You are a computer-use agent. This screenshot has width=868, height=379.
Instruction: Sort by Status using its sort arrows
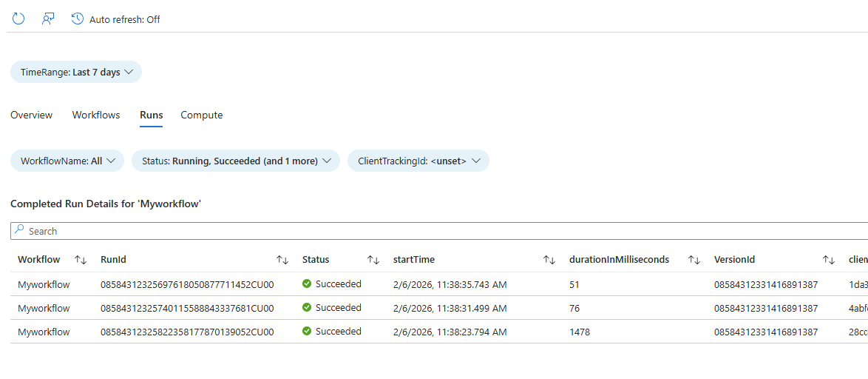[373, 260]
